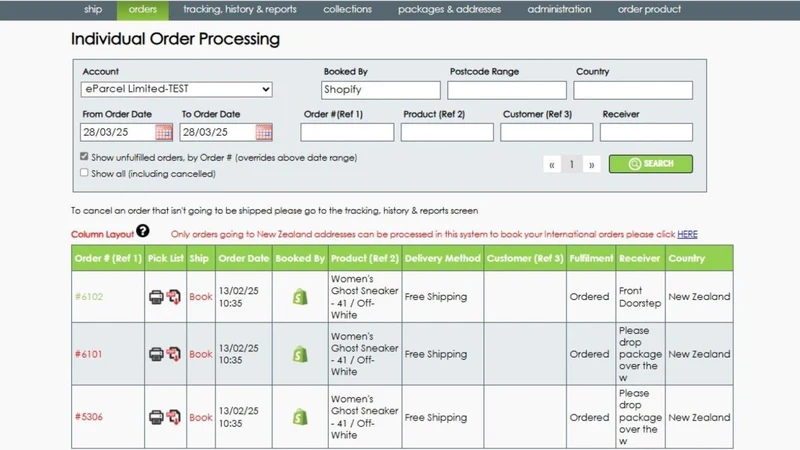Click the Product (Ref 2) input field
This screenshot has height=450, width=800.
[447, 132]
